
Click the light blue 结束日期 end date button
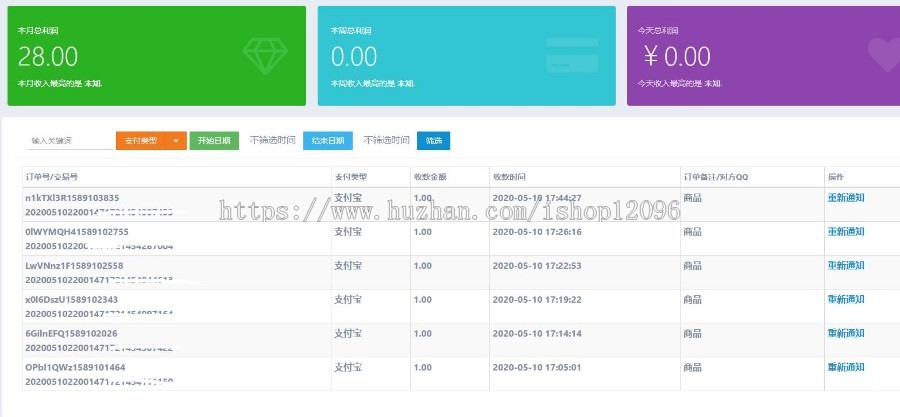click(328, 141)
